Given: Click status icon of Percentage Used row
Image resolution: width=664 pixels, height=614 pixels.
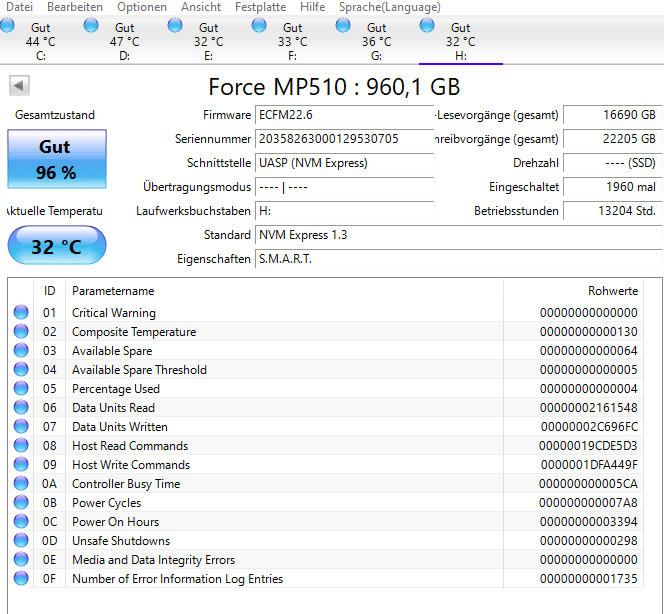Looking at the screenshot, I should pos(21,388).
